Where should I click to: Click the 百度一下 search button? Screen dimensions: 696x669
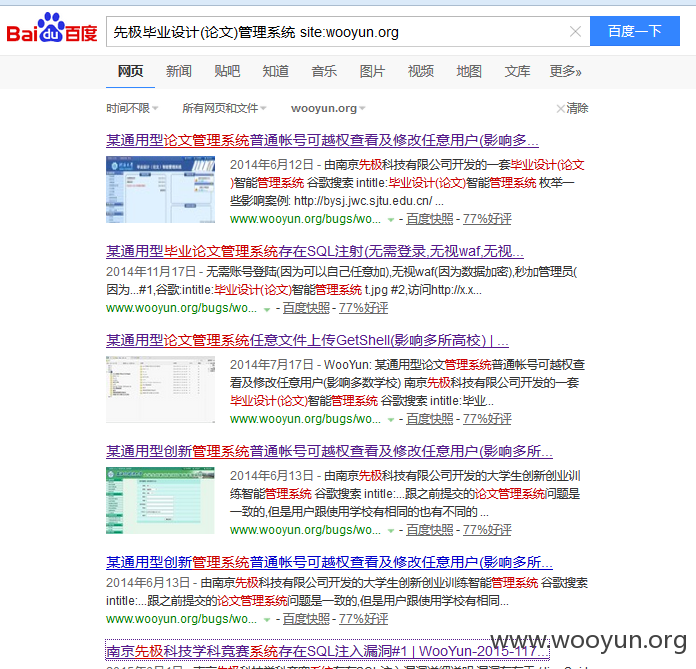[635, 31]
